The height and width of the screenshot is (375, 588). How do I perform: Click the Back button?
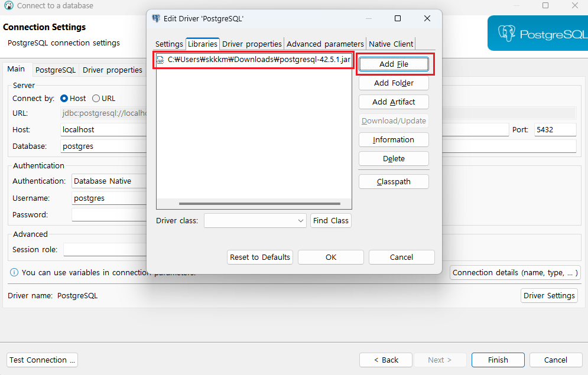pyautogui.click(x=386, y=360)
